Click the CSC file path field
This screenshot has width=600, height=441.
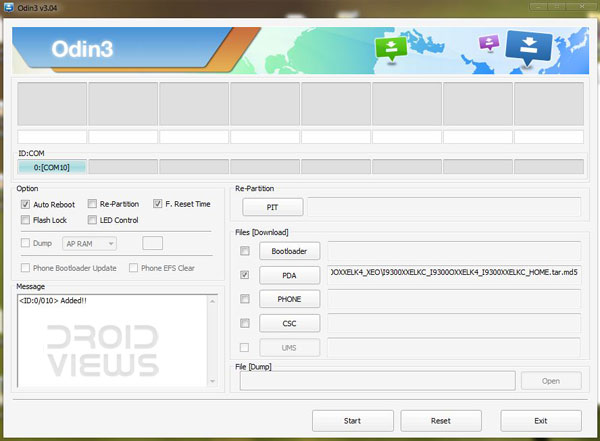click(x=454, y=323)
